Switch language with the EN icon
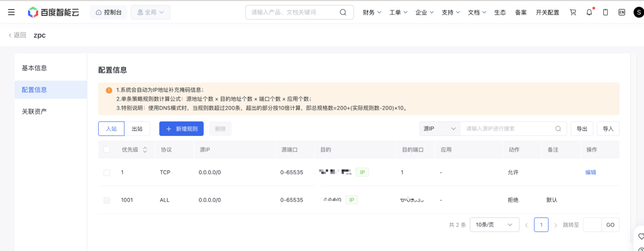Screen dimensions: 644x251 point(622,12)
